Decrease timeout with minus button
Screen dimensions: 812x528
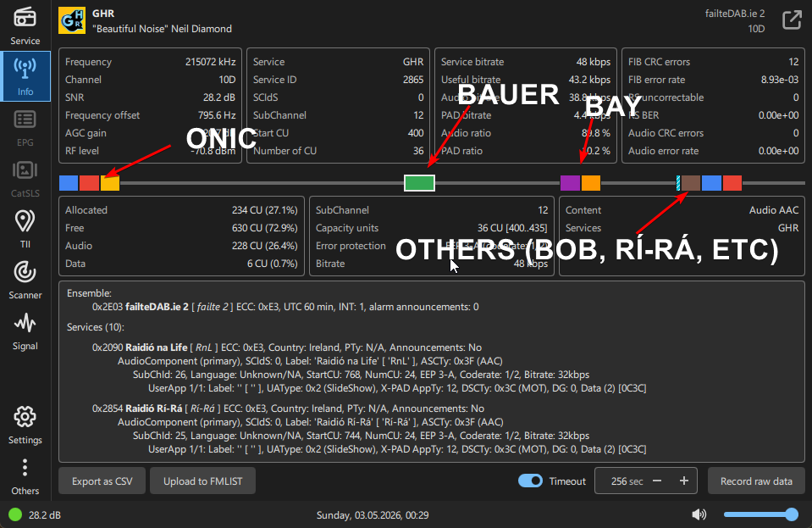[x=657, y=481]
